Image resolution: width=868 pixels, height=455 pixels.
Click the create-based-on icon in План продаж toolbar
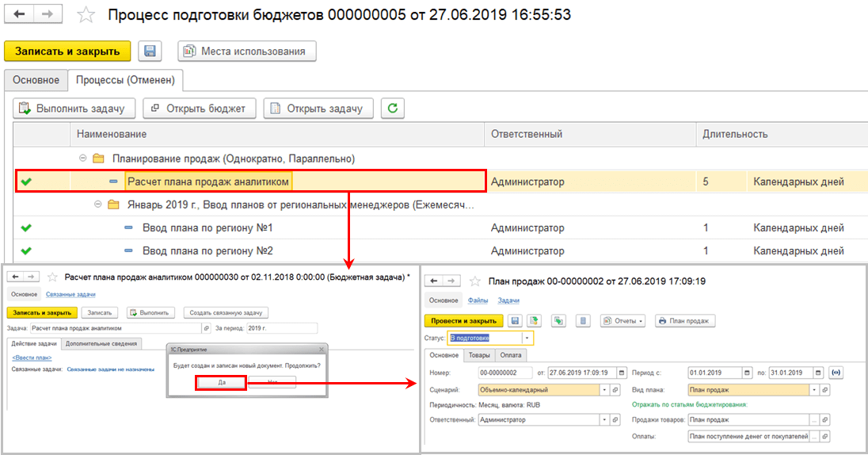pos(558,320)
